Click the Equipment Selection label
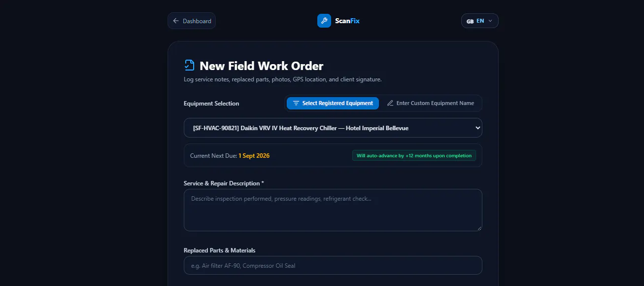644x286 pixels. (211, 104)
